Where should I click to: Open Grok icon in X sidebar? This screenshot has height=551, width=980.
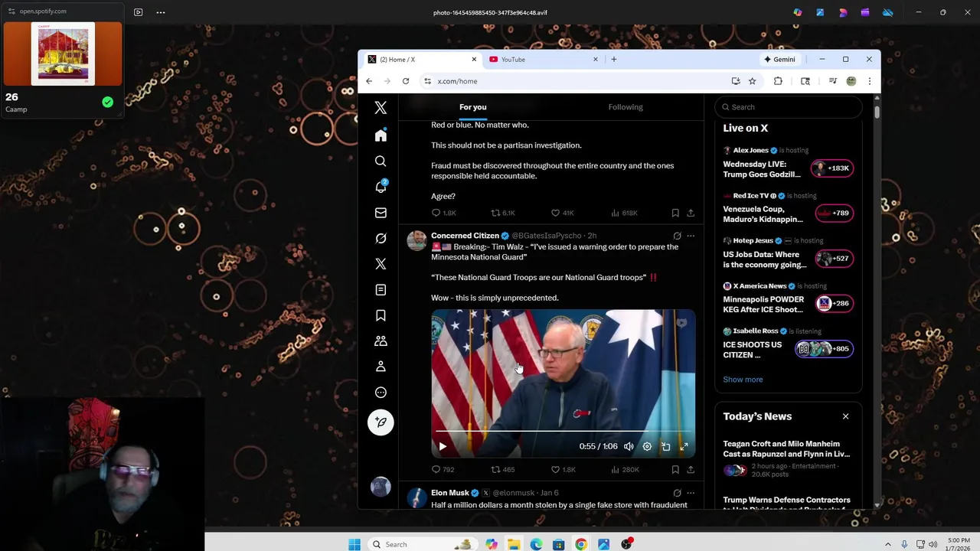pos(381,238)
